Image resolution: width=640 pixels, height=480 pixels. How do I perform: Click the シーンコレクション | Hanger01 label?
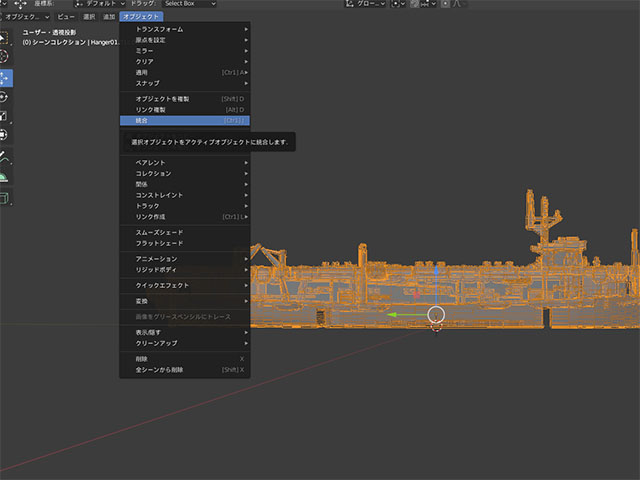(73, 42)
